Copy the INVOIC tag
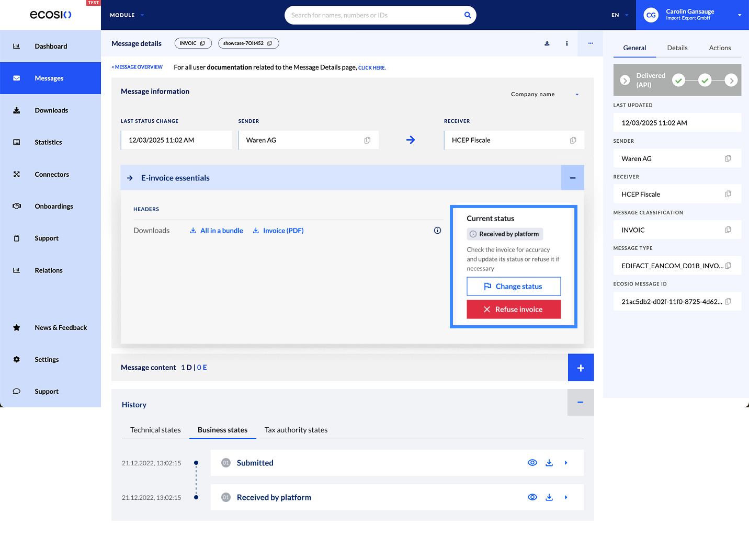 pos(202,43)
